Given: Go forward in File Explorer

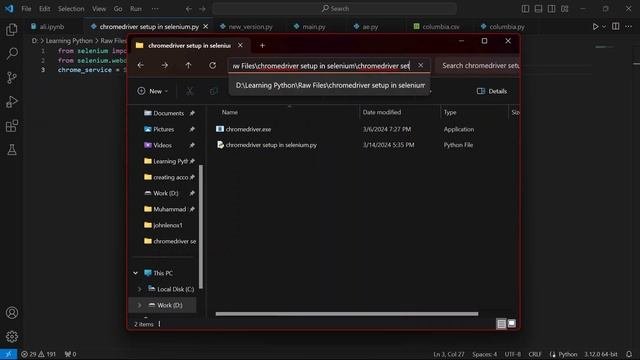Looking at the screenshot, I should coord(164,65).
